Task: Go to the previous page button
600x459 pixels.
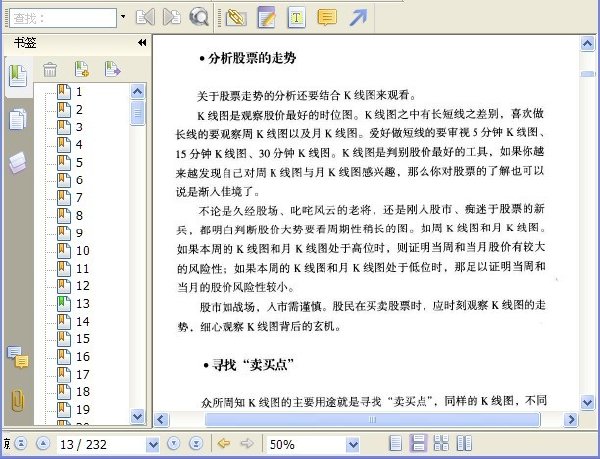Action: point(43,444)
